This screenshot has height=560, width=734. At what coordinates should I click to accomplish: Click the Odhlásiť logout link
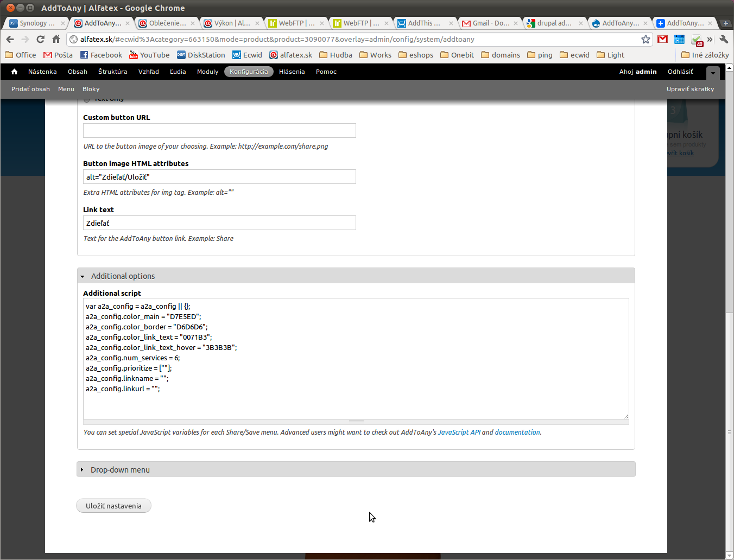[x=680, y=72]
